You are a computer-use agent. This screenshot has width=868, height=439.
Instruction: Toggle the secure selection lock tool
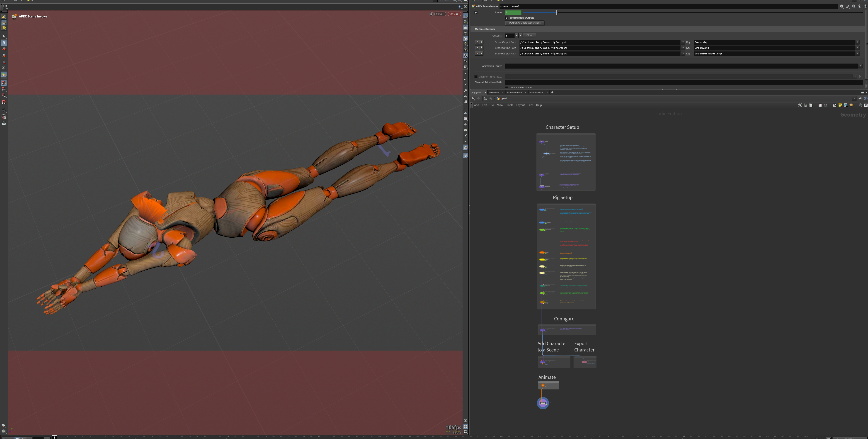point(4,43)
